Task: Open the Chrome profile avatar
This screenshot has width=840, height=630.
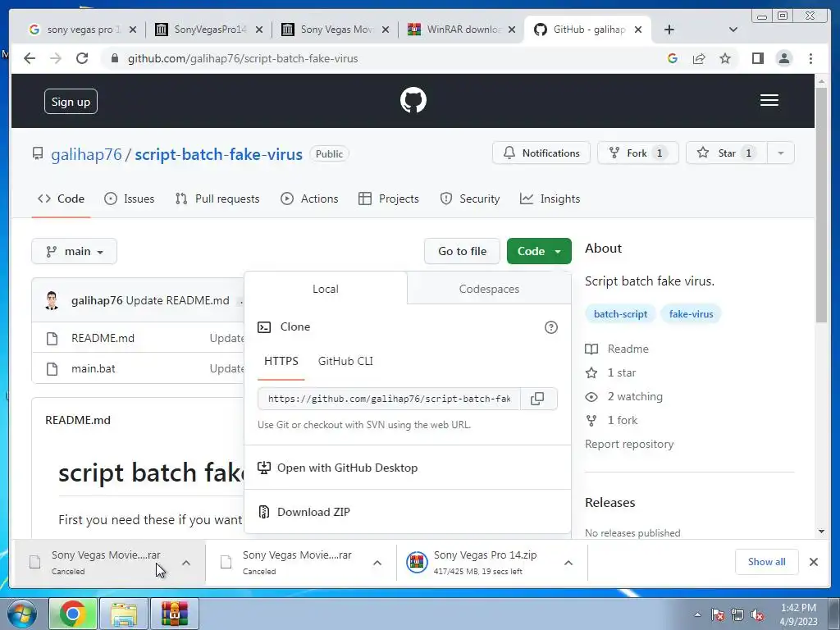Action: coord(783,58)
